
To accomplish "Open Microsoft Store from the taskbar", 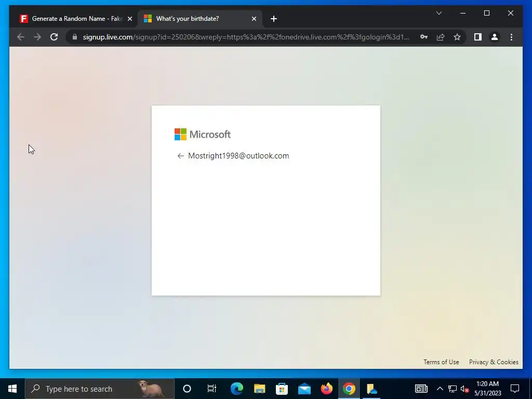I will coord(282,389).
